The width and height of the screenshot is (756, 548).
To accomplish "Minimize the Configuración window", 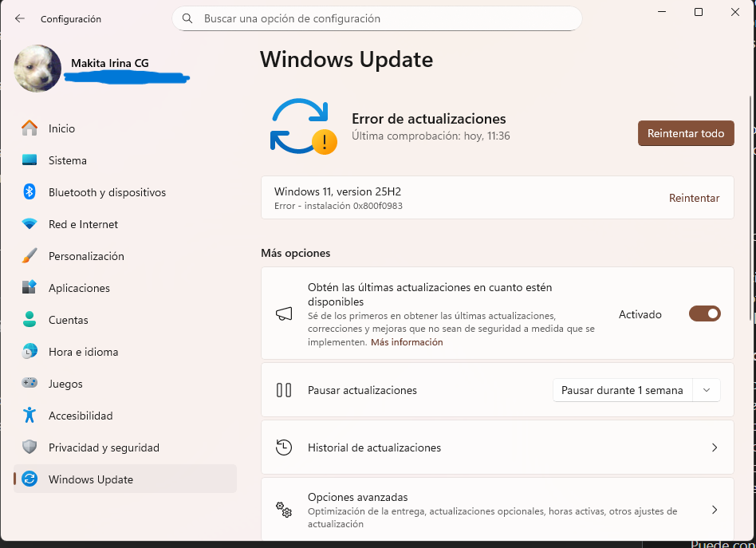I will (662, 12).
